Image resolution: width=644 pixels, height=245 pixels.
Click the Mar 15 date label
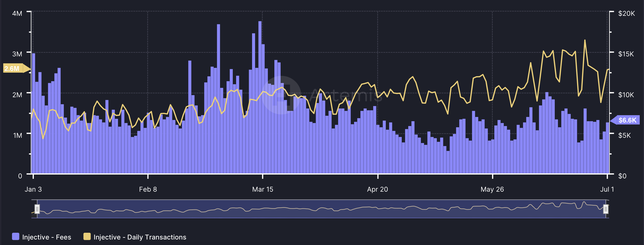(x=263, y=189)
